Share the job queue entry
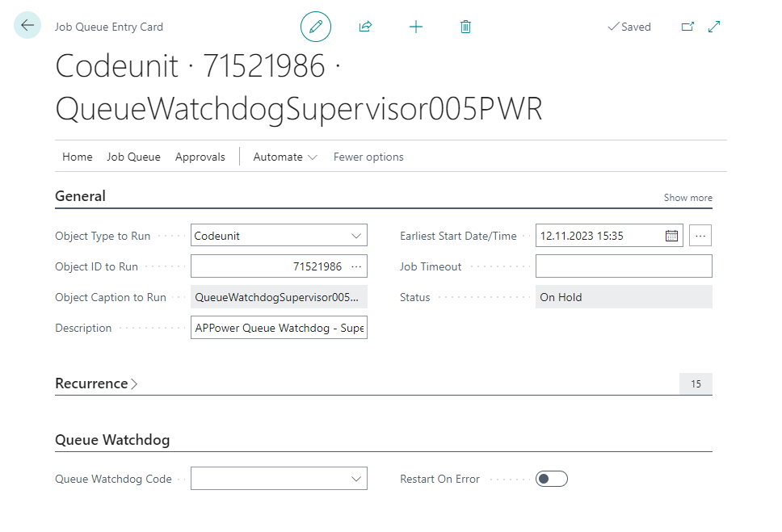The image size is (782, 532). click(x=365, y=27)
